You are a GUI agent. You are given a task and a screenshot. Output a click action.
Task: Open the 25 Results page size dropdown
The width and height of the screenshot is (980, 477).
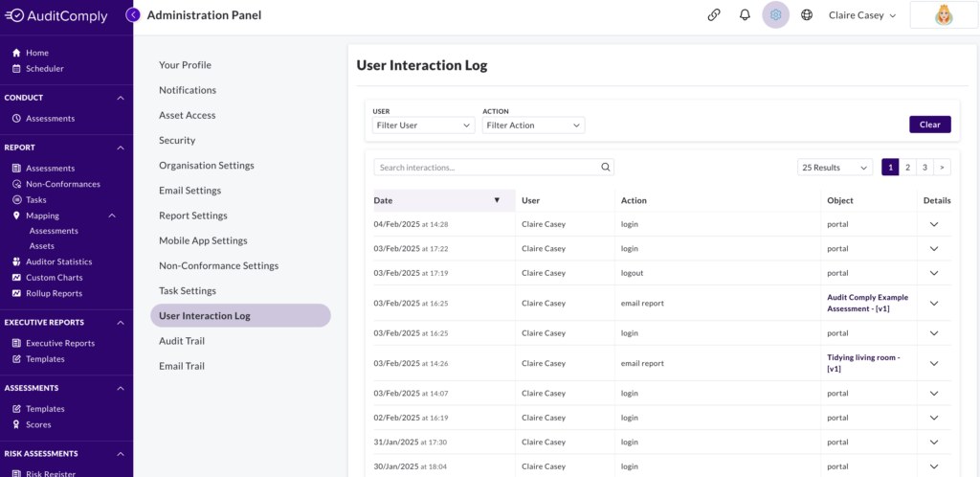pos(835,168)
